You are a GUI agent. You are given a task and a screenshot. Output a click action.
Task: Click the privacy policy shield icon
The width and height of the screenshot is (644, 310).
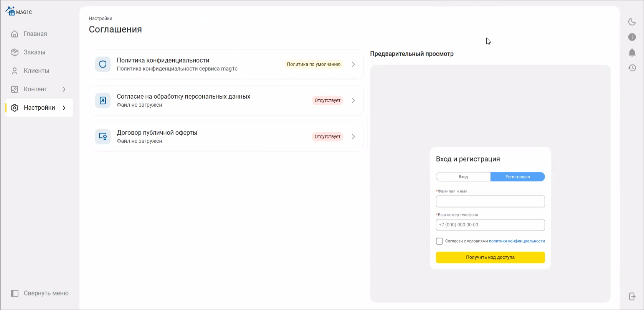click(x=102, y=64)
